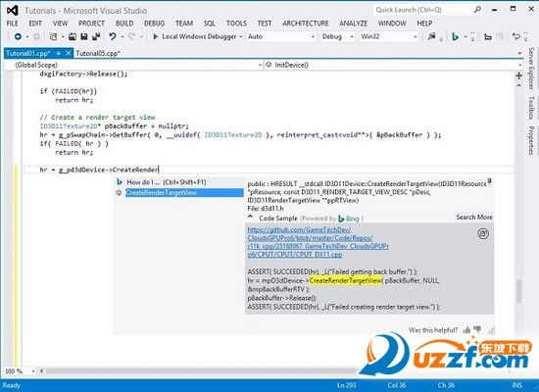Open the Toolbox side tab
The width and height of the screenshot is (539, 392).
click(531, 108)
